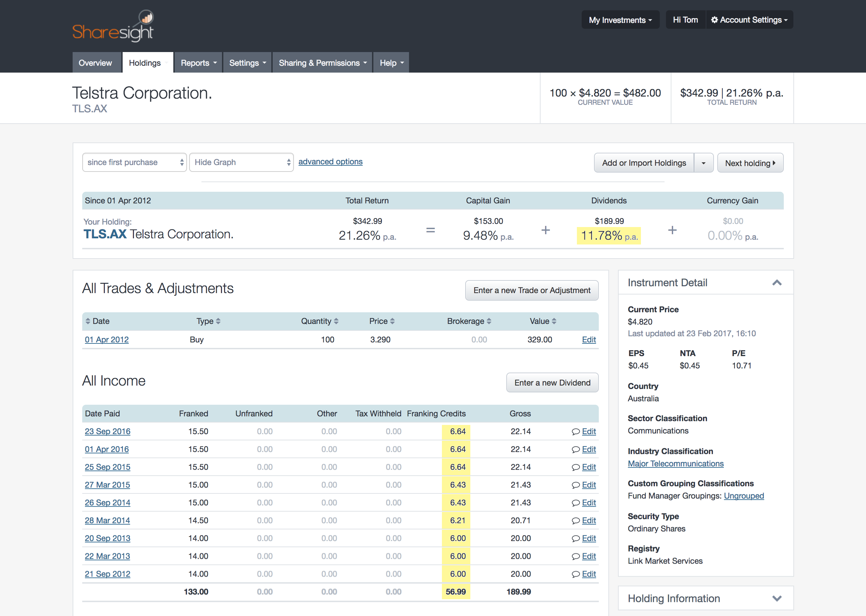Click Enter a new Dividend button
The width and height of the screenshot is (866, 616).
(552, 383)
